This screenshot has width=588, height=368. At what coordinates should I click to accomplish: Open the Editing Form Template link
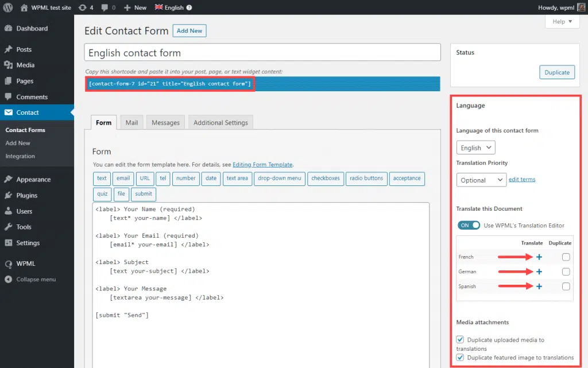tap(262, 165)
